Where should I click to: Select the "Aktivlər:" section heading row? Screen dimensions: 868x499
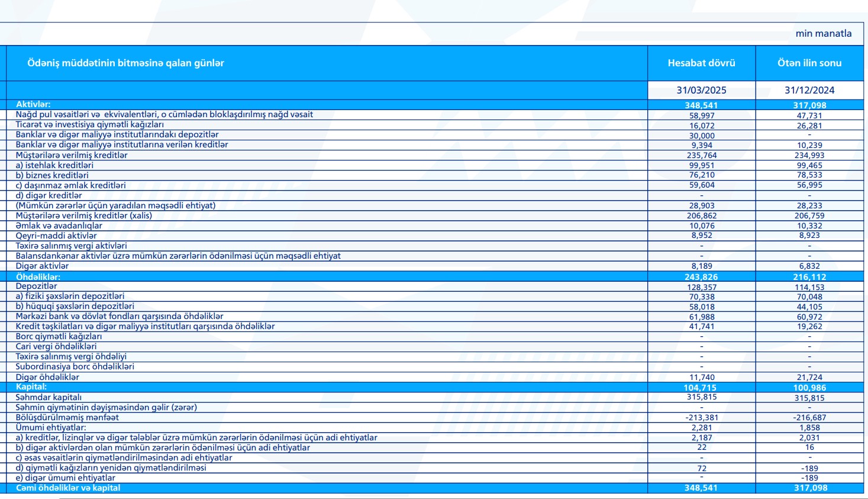tap(33, 105)
